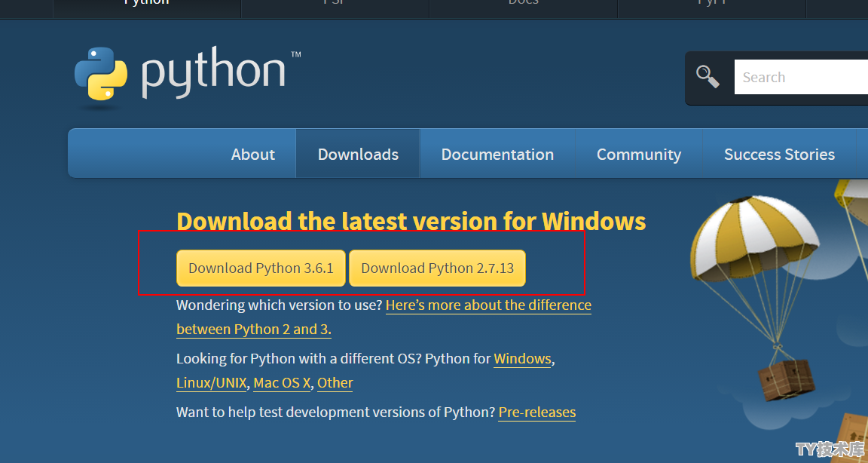Open the Mac OS X link
868x463 pixels.
point(282,383)
